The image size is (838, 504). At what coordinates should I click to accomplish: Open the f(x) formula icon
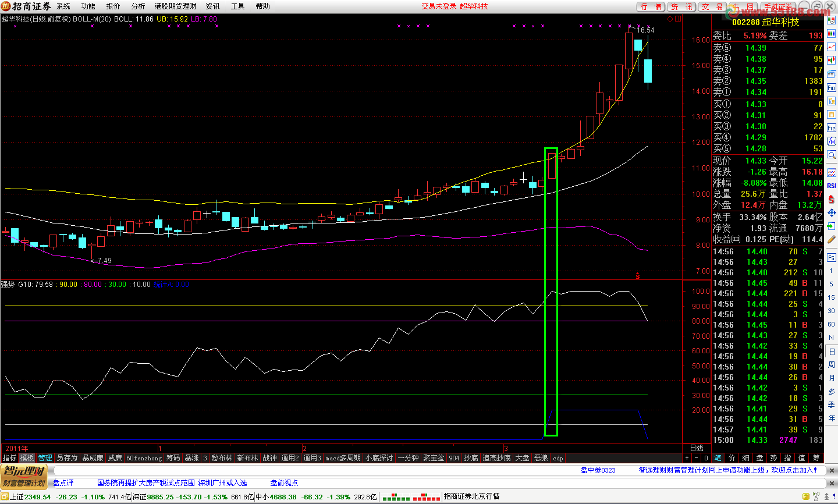tap(831, 141)
